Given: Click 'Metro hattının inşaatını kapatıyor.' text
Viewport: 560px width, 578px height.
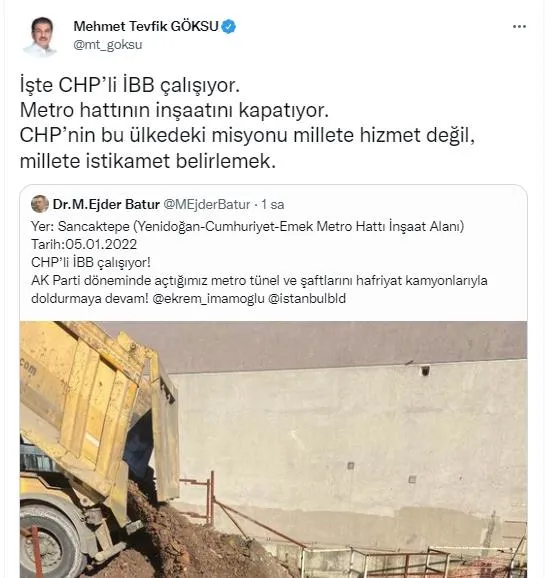Looking at the screenshot, I should click(174, 110).
